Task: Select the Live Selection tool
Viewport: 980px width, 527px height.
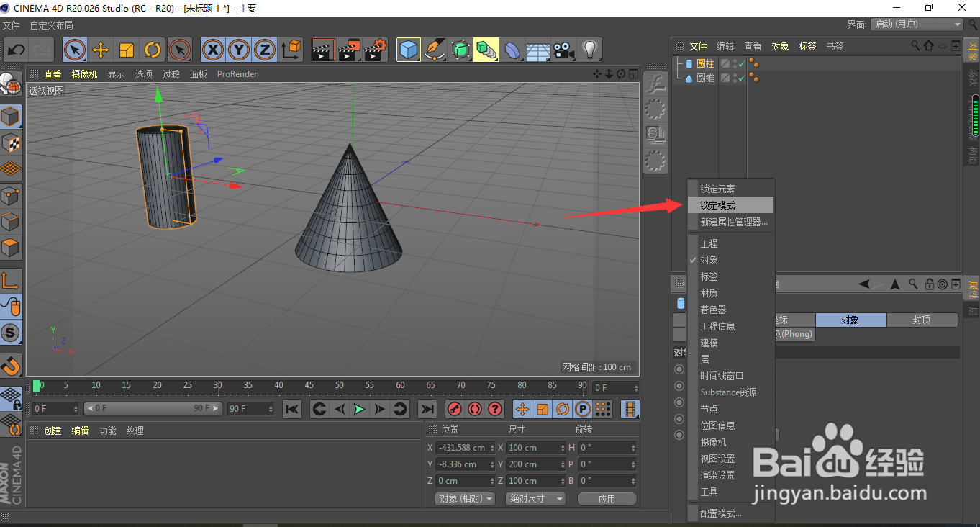Action: coord(75,50)
